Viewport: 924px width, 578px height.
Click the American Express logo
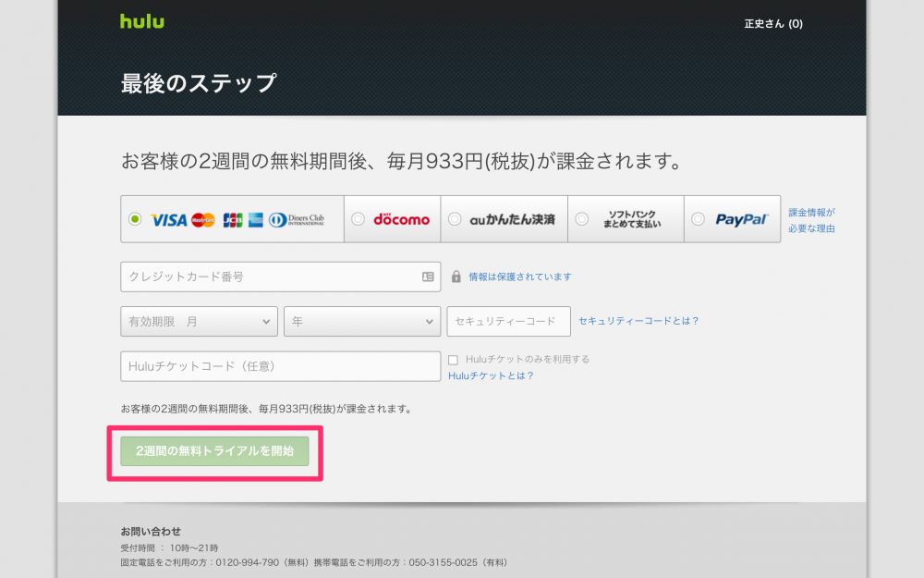[x=256, y=220]
